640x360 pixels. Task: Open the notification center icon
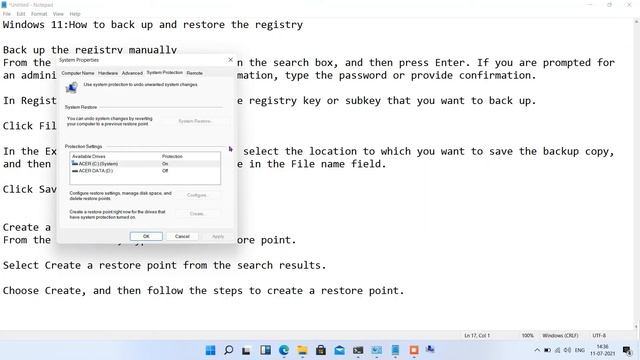(x=628, y=350)
